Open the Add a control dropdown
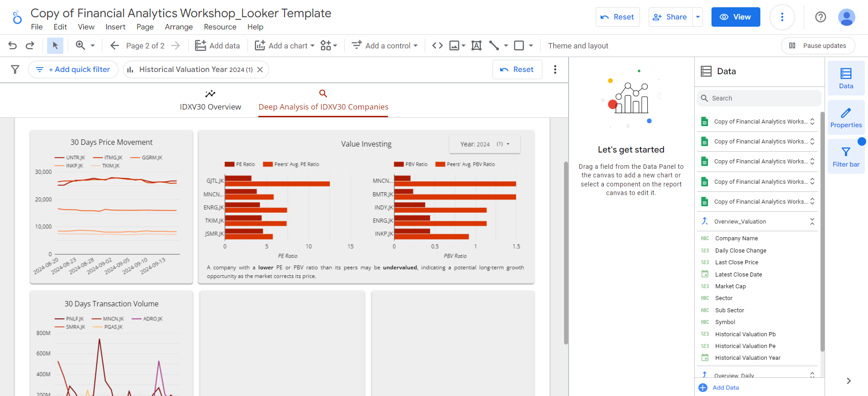The height and width of the screenshot is (396, 868). tap(385, 46)
